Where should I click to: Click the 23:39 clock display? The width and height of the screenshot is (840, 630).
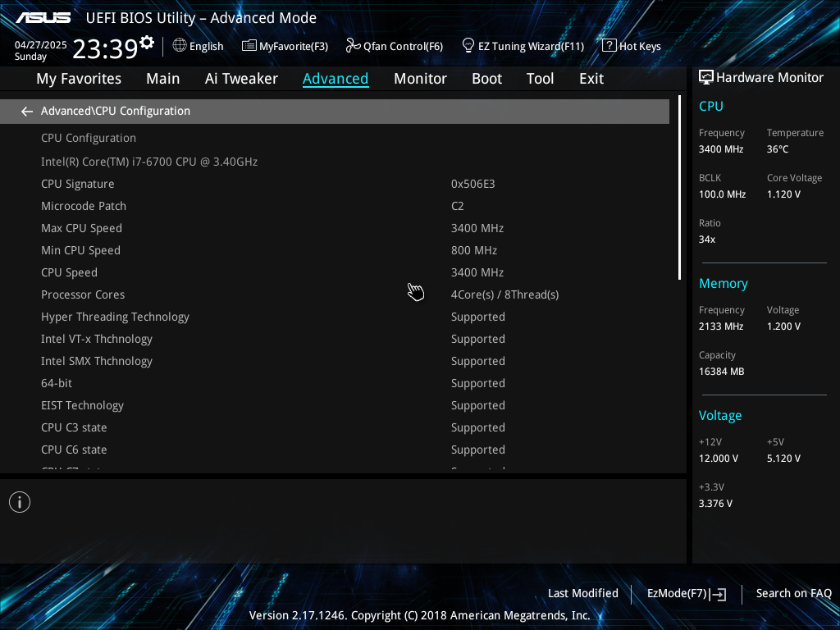(106, 48)
